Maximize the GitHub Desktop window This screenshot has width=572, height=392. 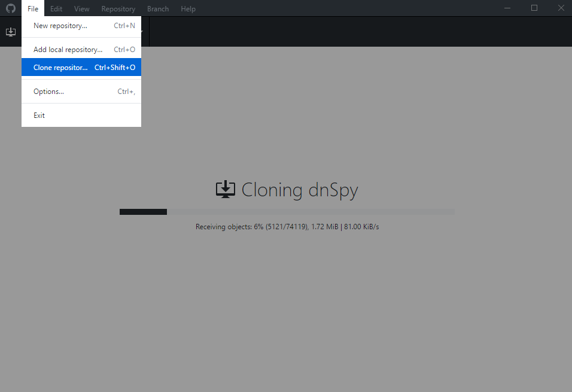tap(534, 8)
